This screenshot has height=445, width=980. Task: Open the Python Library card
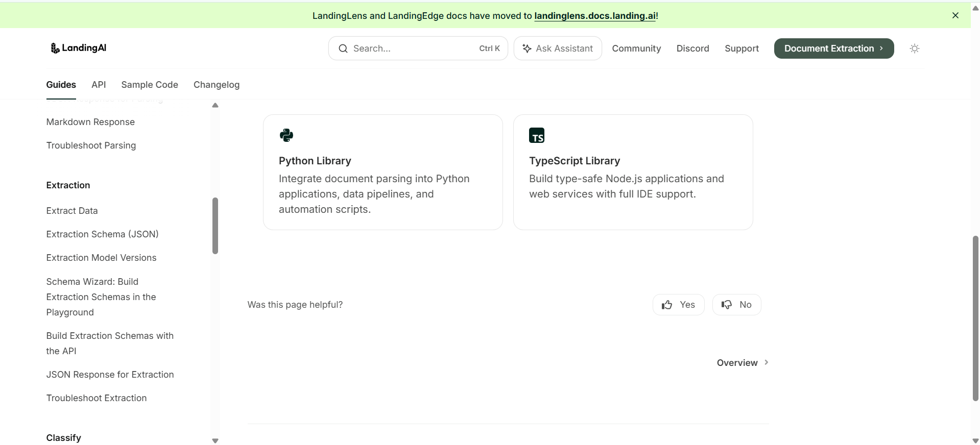(x=383, y=172)
